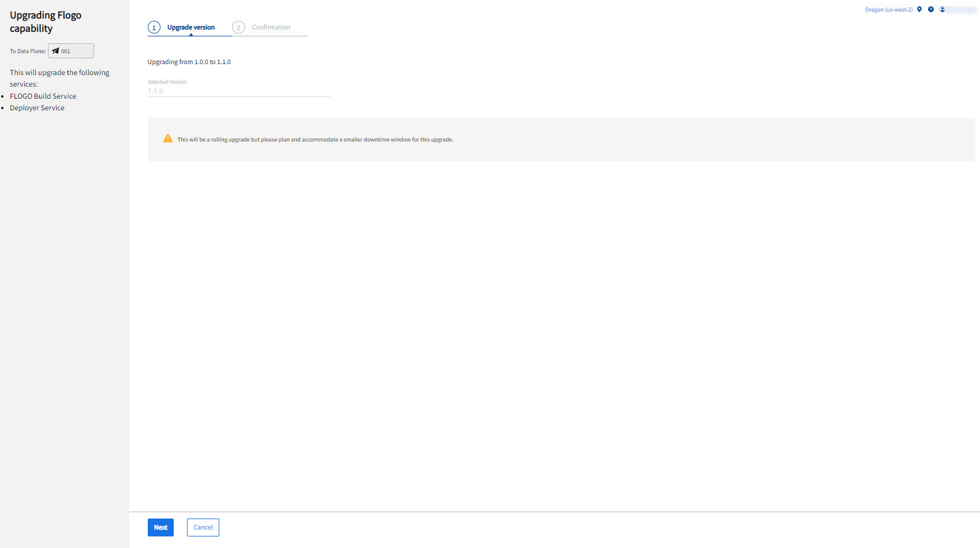Click the warning triangle icon in the notice
The image size is (980, 548).
168,139
